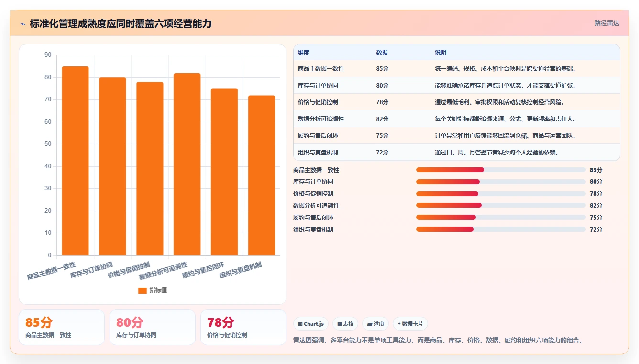639x364 pixels.
Task: Click the 商品主数据一致性 bar in the chart
Action: click(76, 161)
